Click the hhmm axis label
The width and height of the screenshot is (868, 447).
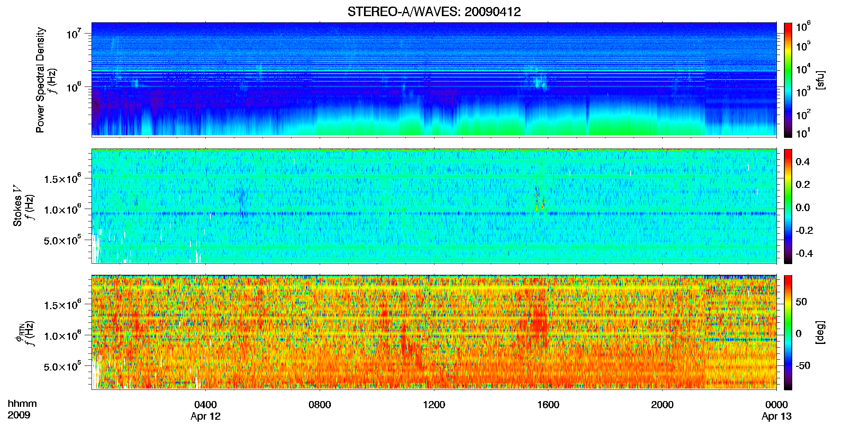coord(22,404)
